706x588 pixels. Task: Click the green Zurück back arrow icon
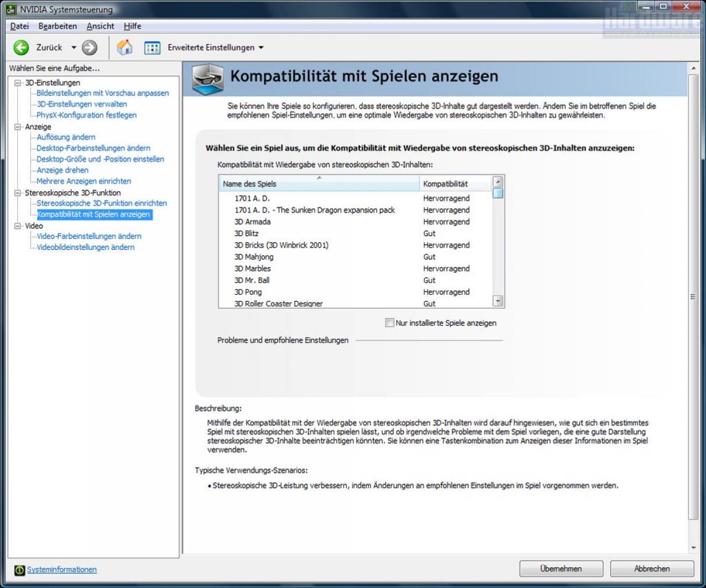21,48
